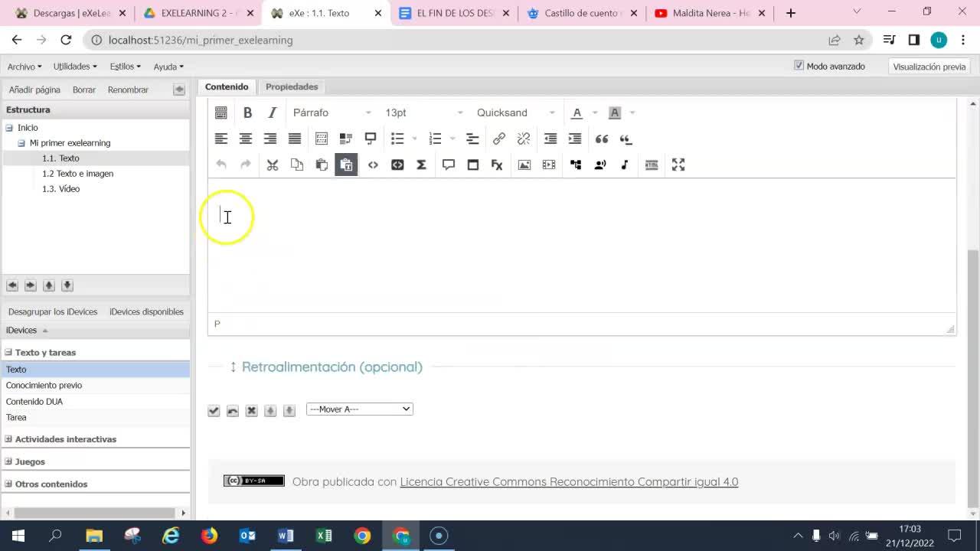This screenshot has height=551, width=980.
Task: Save the iDevice with the checkmark icon
Action: pos(214,411)
